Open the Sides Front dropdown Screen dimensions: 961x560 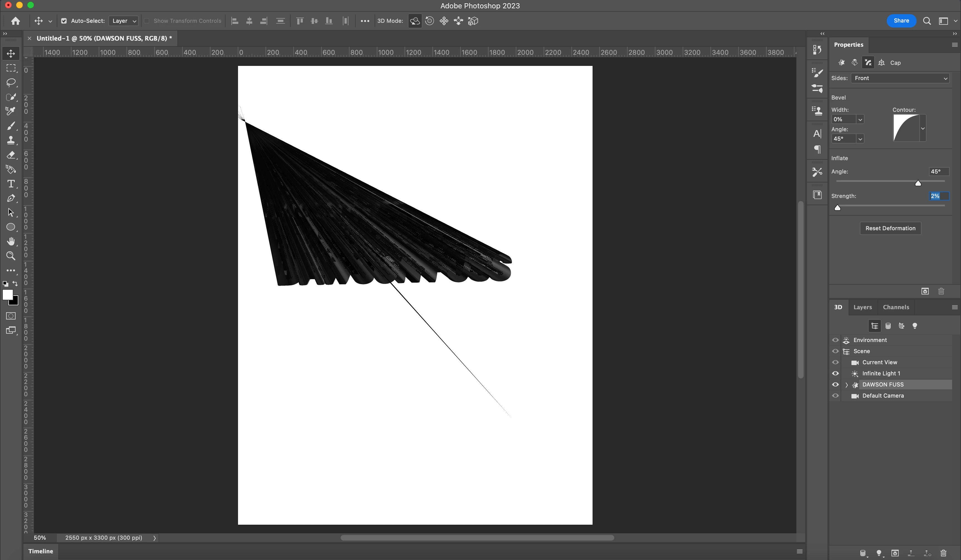pyautogui.click(x=900, y=78)
